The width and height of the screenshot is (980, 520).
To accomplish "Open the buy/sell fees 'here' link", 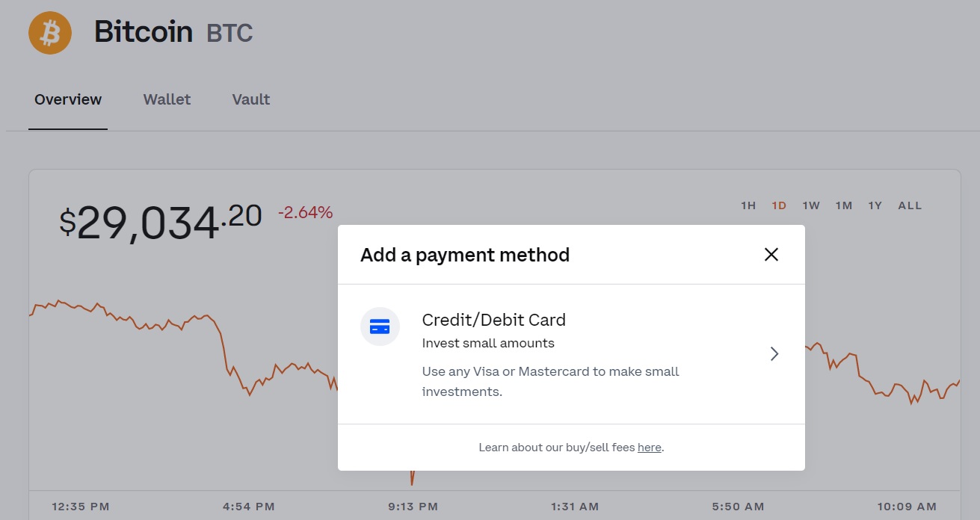I will (650, 448).
